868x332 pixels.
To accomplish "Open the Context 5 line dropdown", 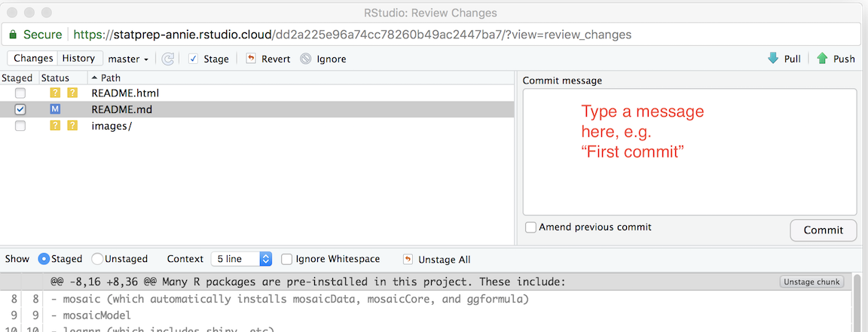I will click(241, 259).
